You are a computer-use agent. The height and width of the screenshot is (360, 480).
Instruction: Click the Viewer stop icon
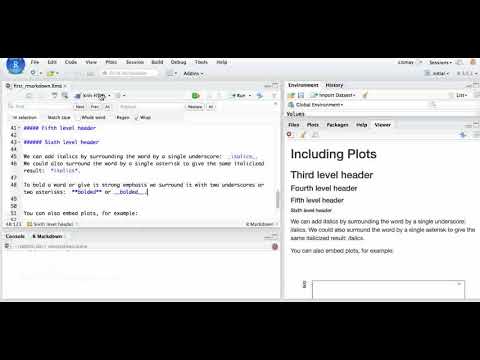(289, 134)
